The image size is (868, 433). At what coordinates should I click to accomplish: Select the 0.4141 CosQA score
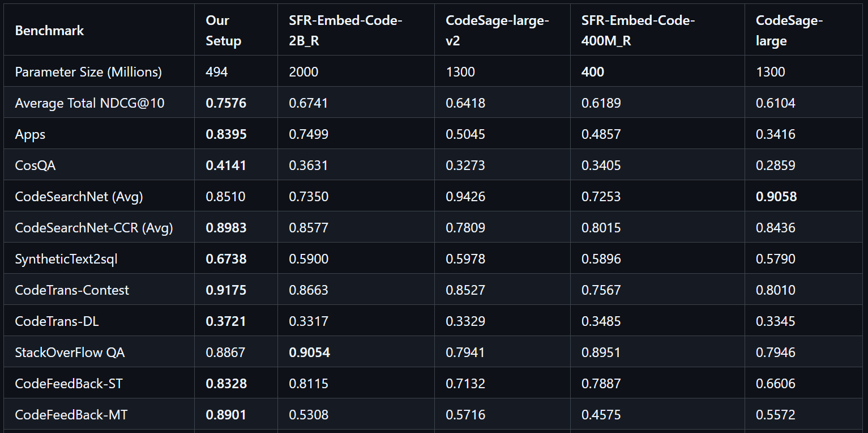pos(226,165)
